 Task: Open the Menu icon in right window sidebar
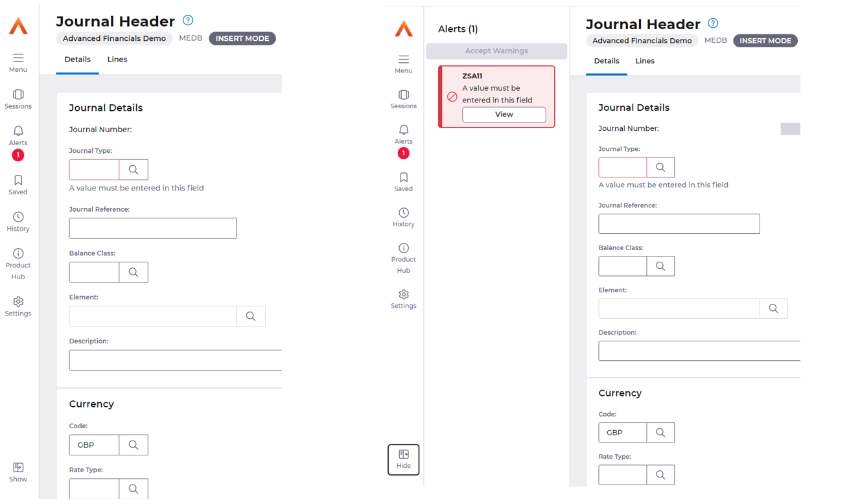(404, 64)
